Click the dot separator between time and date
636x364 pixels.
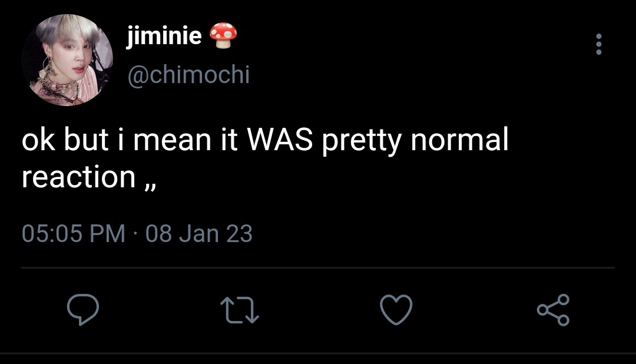click(x=135, y=234)
